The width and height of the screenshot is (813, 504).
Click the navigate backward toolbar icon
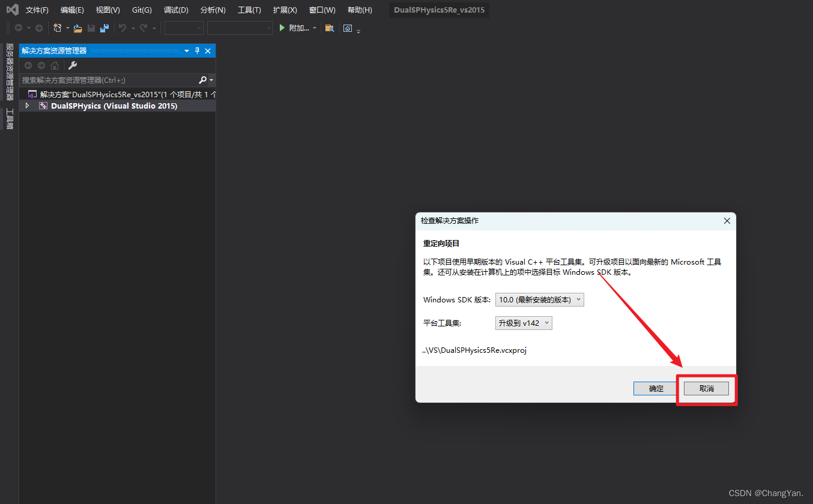coord(19,28)
